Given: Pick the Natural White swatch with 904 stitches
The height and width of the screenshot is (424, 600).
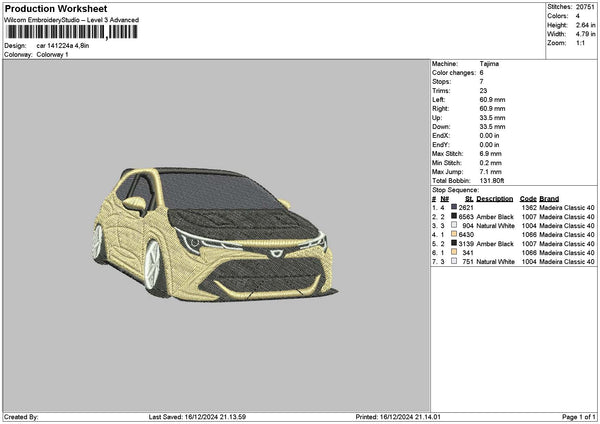Looking at the screenshot, I should pos(455,225).
